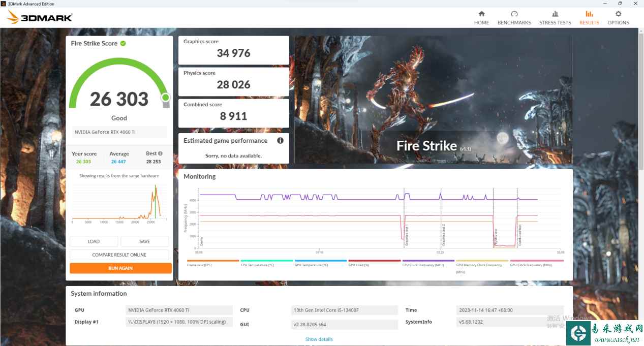The image size is (644, 346).
Task: Click the GPU value in System information
Action: point(179,310)
